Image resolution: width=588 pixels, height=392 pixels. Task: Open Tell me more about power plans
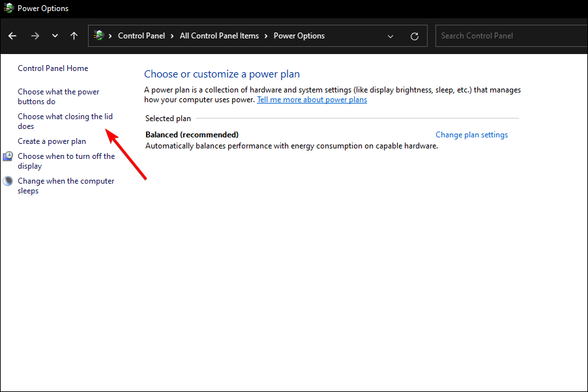click(312, 100)
